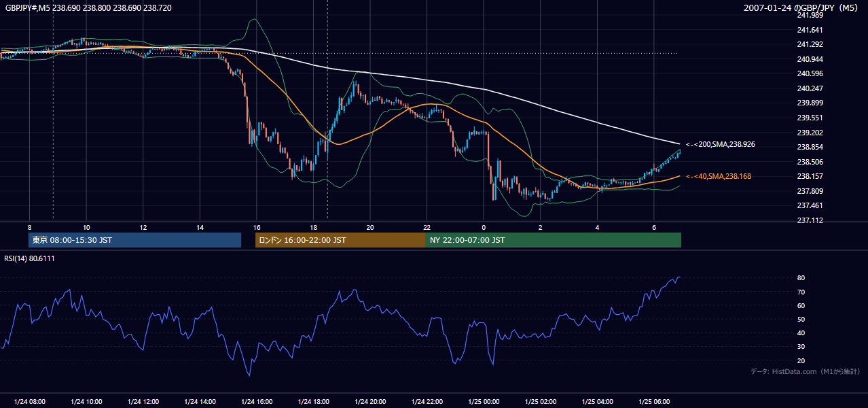The image size is (868, 408).
Task: Click the 1/24 08:00 time label
Action: [29, 402]
